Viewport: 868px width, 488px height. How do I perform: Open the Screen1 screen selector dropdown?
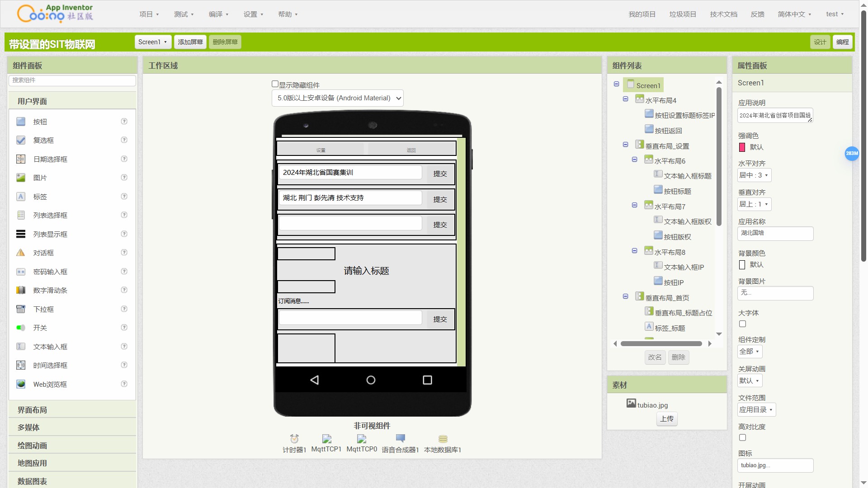153,42
